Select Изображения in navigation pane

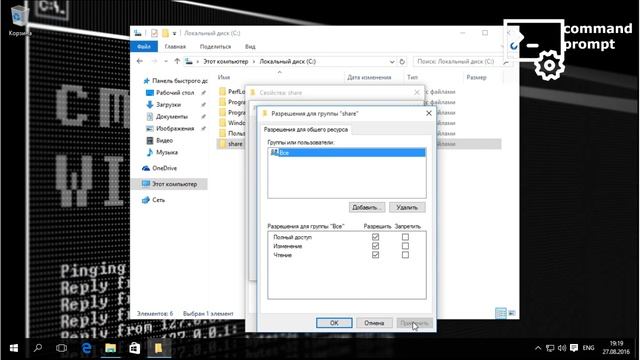tap(175, 128)
